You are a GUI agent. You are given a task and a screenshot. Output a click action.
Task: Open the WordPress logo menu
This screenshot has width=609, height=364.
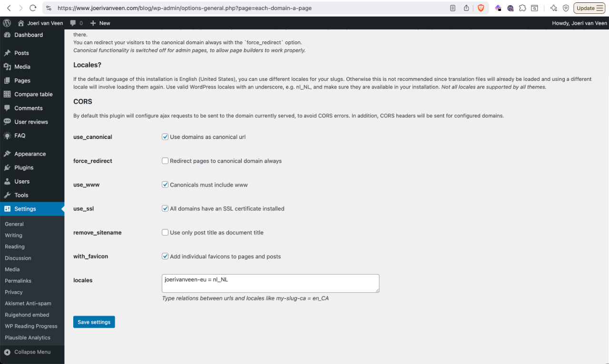coord(6,23)
